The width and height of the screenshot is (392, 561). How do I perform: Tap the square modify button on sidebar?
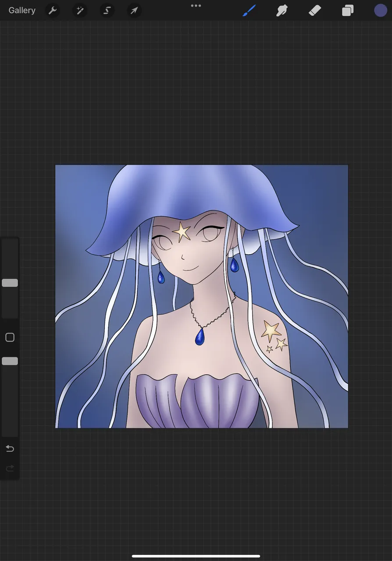pyautogui.click(x=10, y=337)
